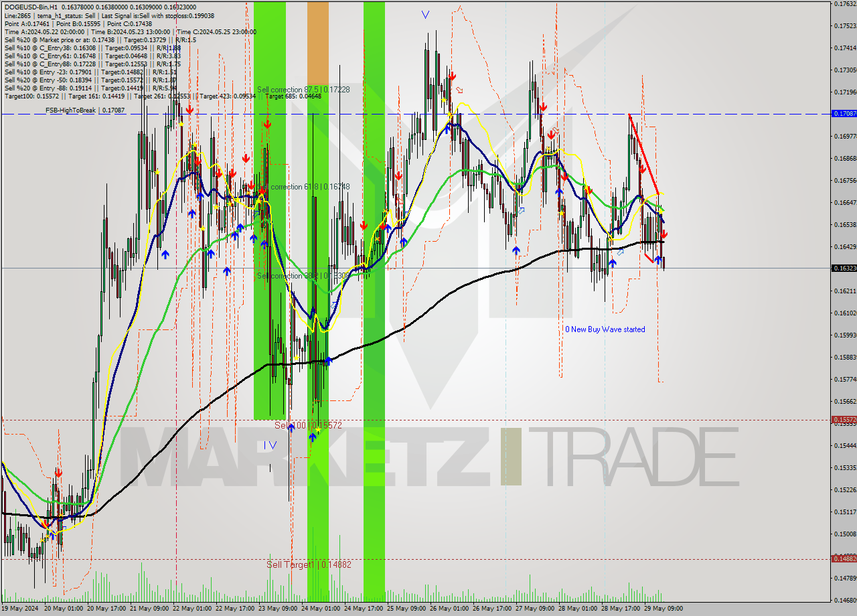
Task: Click the 'Sell %10 @ Entry -23: 0.17901' line
Action: click(90, 72)
